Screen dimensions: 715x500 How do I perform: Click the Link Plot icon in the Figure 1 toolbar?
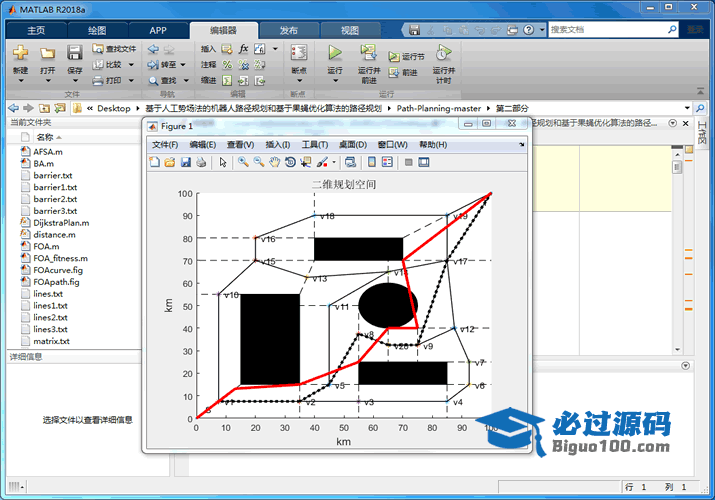tap(350, 162)
